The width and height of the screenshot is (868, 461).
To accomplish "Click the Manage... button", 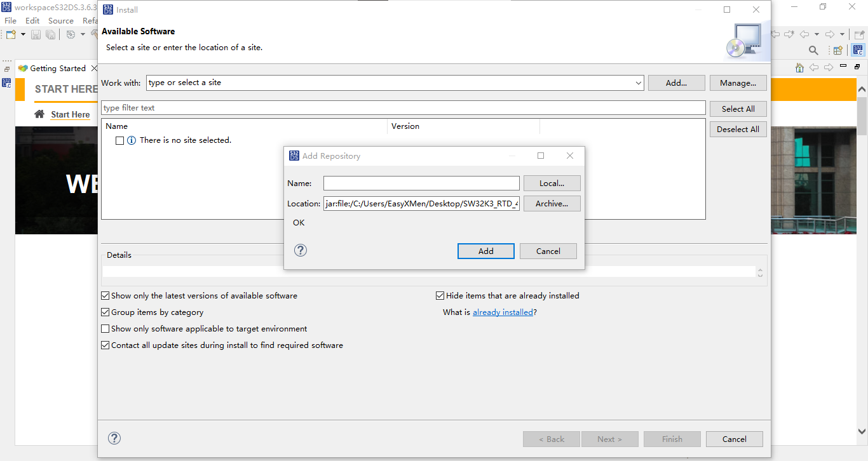I will point(738,83).
